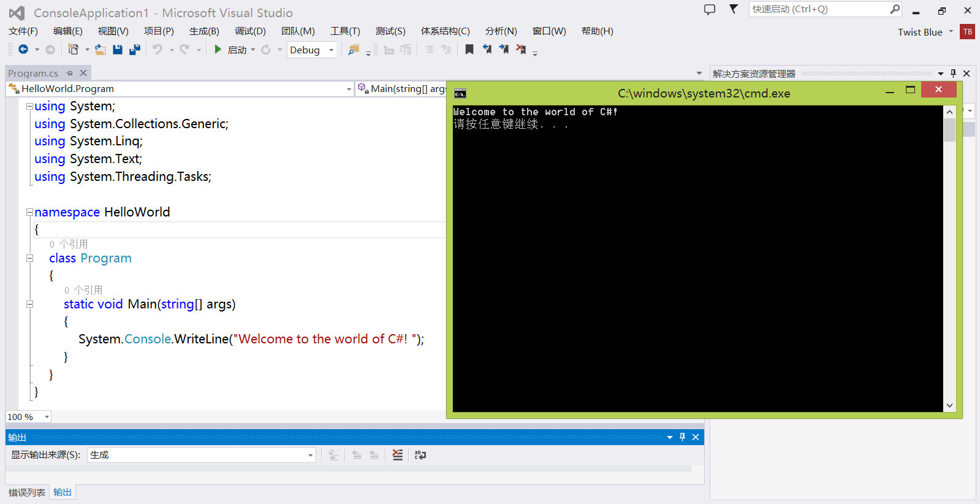Expand the output source dropdown showing 生成
Viewport: 980px width, 504px height.
310,455
